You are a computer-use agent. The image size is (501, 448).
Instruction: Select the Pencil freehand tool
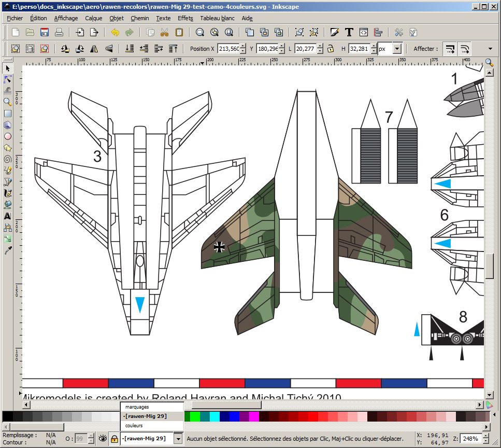pos(8,171)
